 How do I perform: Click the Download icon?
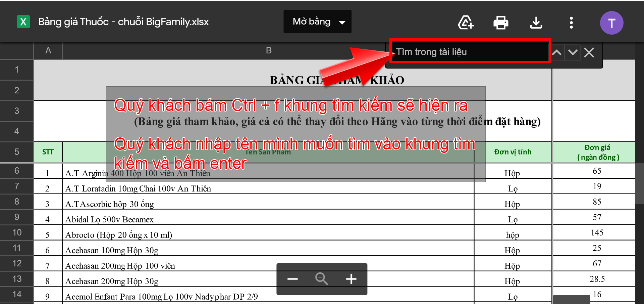(536, 23)
